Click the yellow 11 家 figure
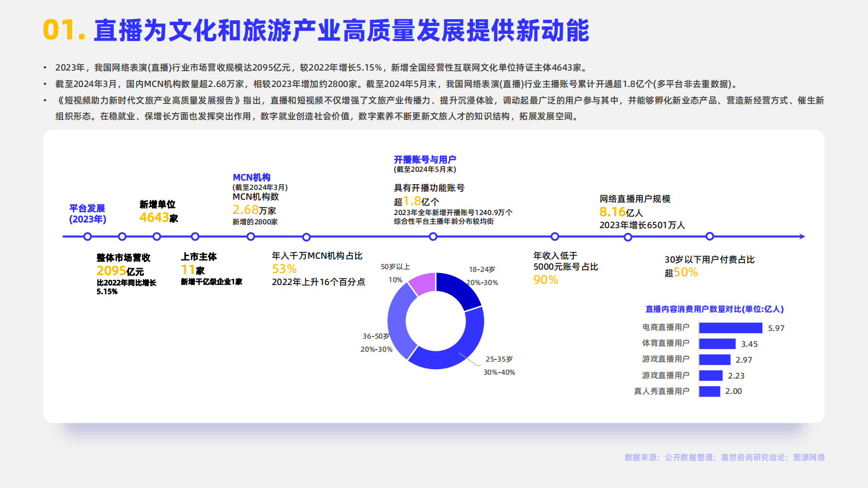 click(193, 270)
